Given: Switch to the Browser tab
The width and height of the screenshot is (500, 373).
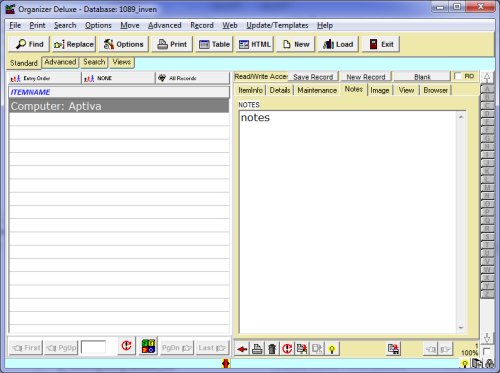Looking at the screenshot, I should tap(435, 90).
